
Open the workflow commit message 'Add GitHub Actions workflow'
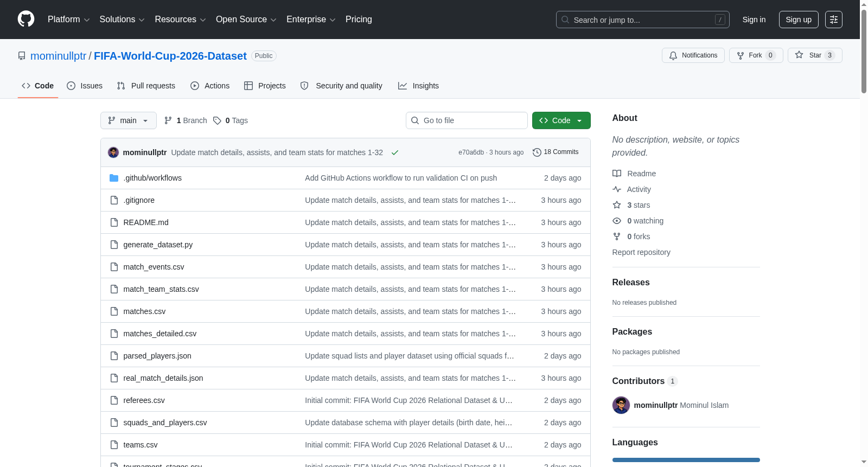[401, 178]
